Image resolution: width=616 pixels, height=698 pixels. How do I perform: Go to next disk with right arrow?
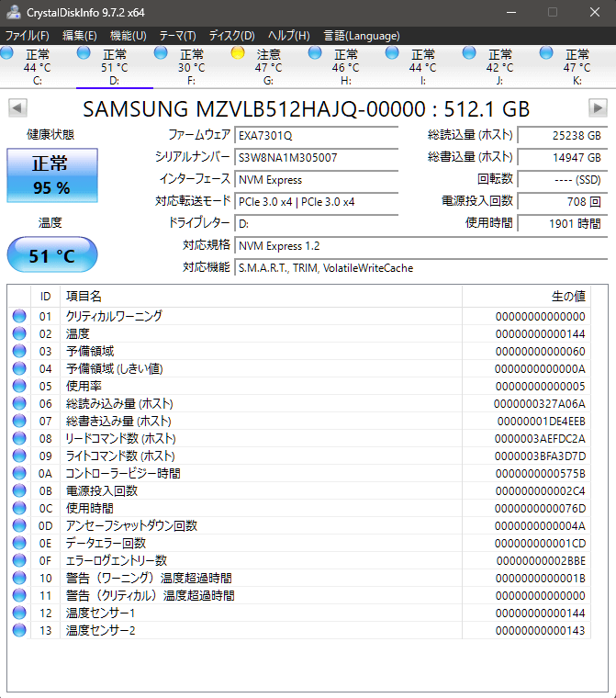point(598,108)
